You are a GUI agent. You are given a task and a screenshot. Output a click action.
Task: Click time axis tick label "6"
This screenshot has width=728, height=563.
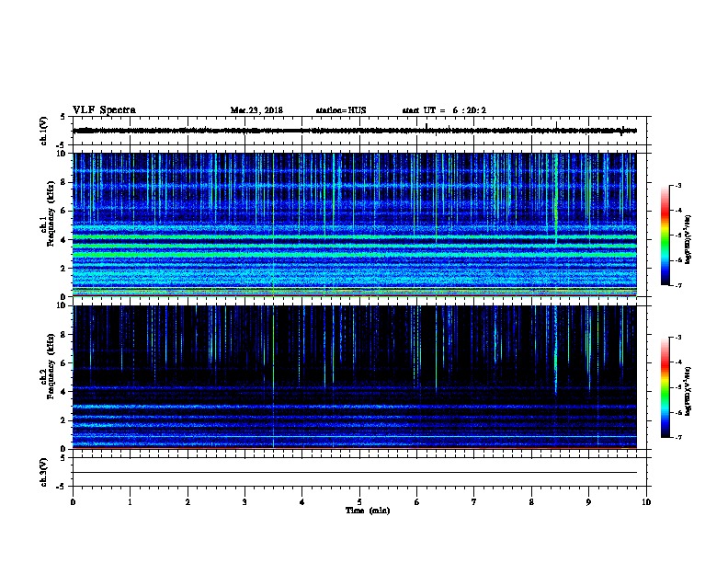[x=417, y=501]
